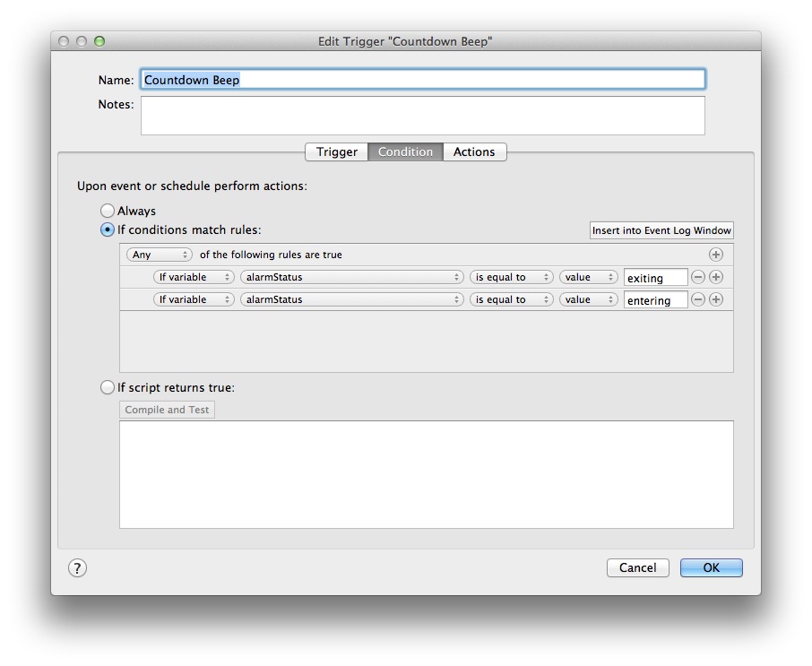Open 'value' dropdown in exiting row
The width and height of the screenshot is (812, 666).
pos(588,277)
